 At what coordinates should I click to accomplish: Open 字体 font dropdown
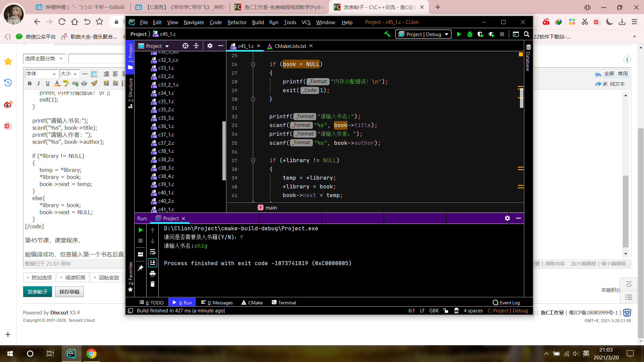pos(41,74)
